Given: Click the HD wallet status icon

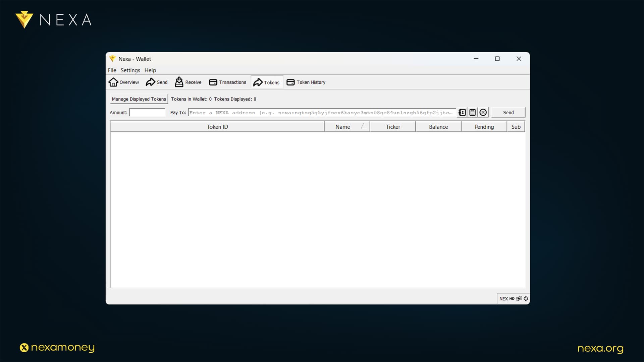Looking at the screenshot, I should point(512,299).
